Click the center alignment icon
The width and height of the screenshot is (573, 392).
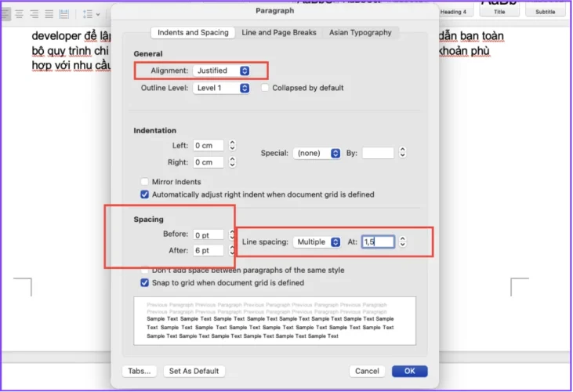point(19,14)
